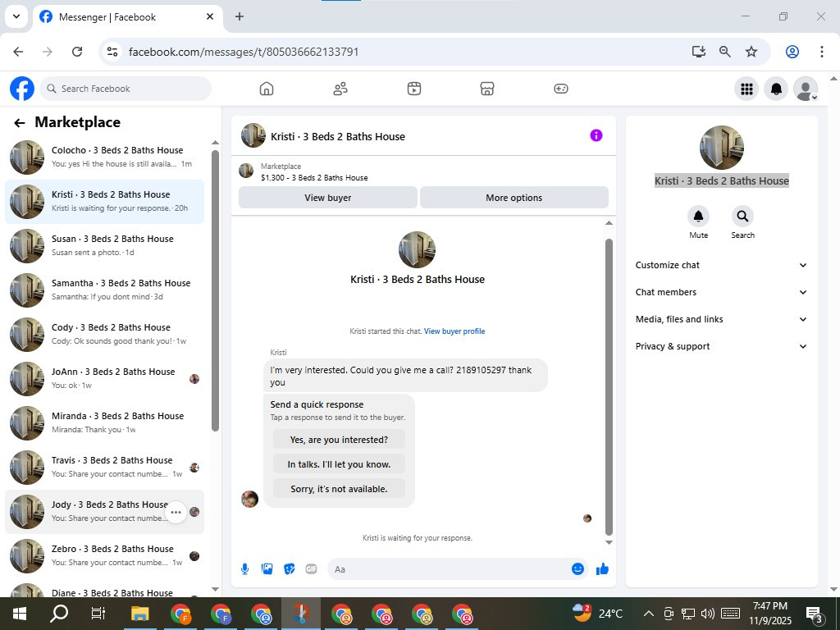The height and width of the screenshot is (630, 840).
Task: Bookmark this page with the star icon
Action: pyautogui.click(x=751, y=52)
